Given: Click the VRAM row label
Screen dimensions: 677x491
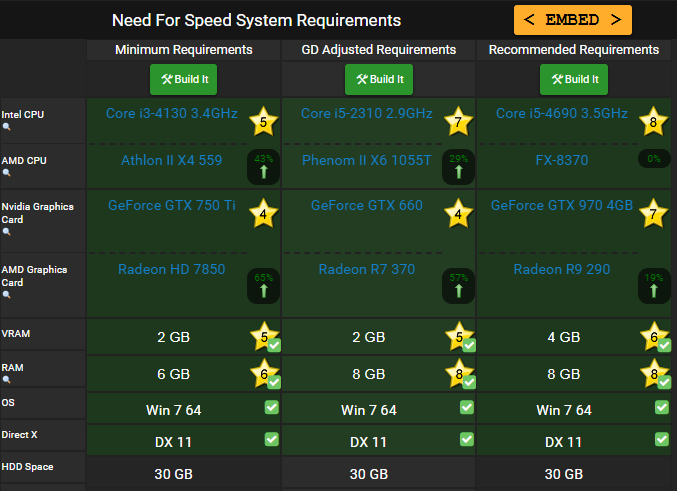Looking at the screenshot, I should pos(16,334).
